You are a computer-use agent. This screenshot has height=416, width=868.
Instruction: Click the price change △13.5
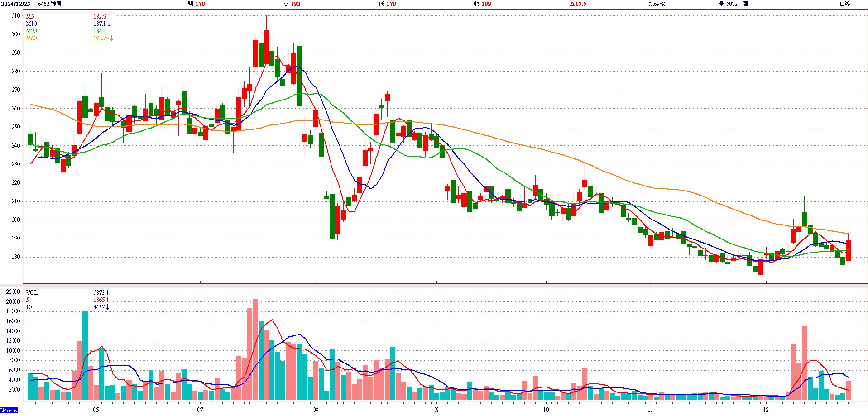coord(578,4)
